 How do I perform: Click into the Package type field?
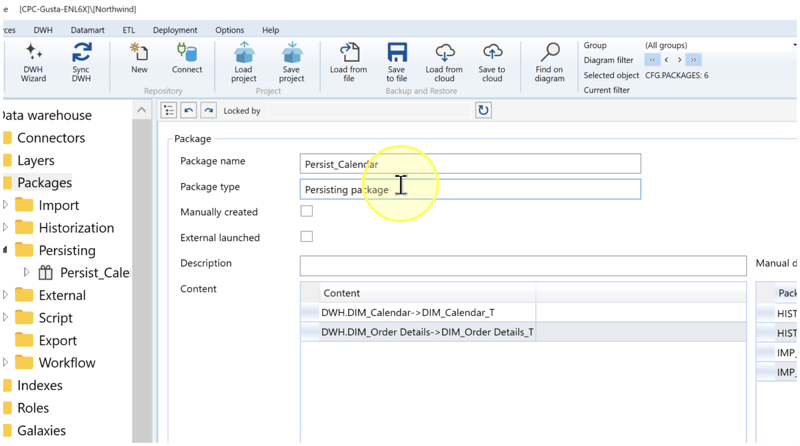[x=470, y=189]
